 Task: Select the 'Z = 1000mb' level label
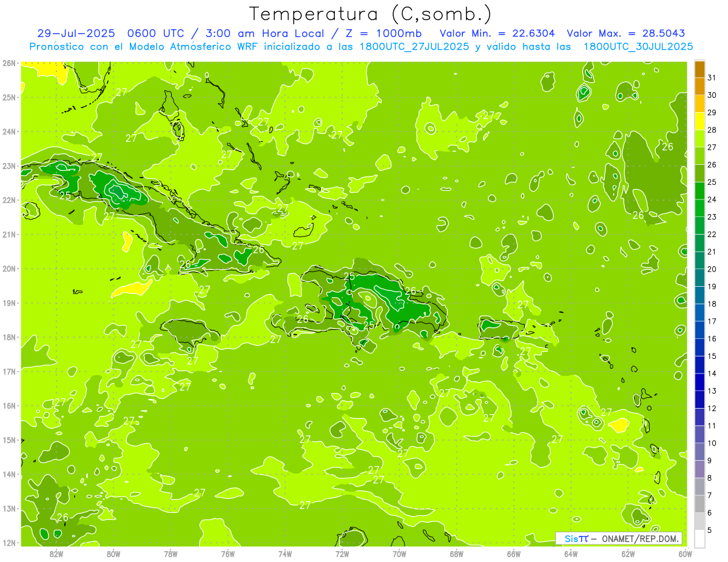(383, 33)
